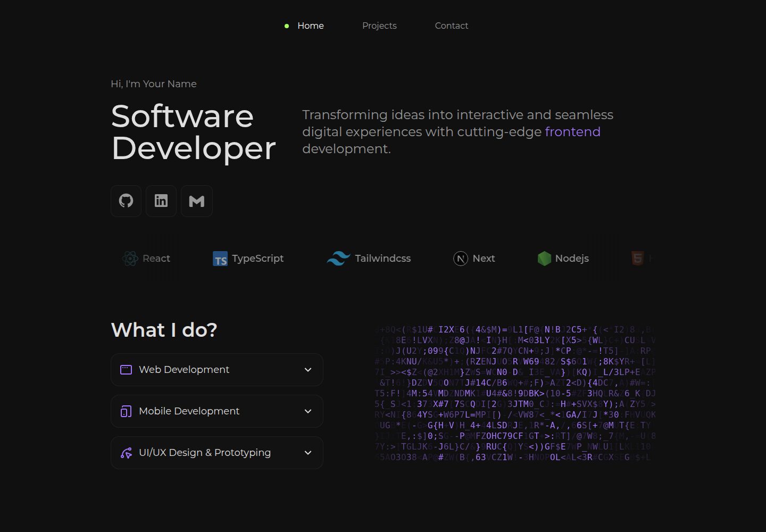Open the GitHub profile icon
Screen dimensions: 766x532
[x=126, y=201]
